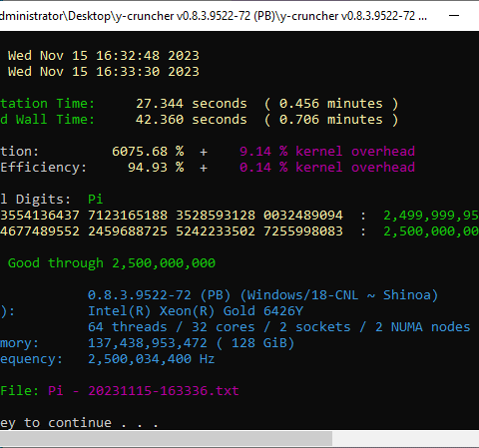Click digit group 7123165188
Screen dimensions: 479x448
click(x=128, y=216)
